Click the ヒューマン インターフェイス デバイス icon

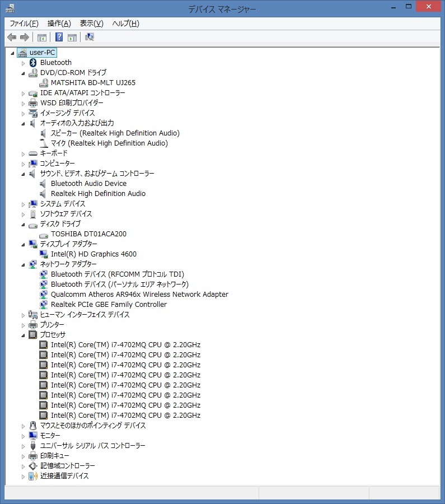[x=33, y=314]
